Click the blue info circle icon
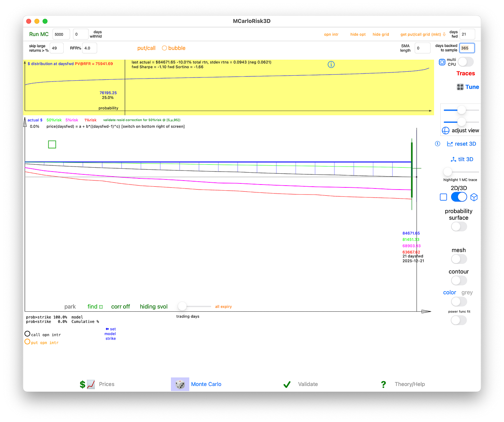 [331, 65]
